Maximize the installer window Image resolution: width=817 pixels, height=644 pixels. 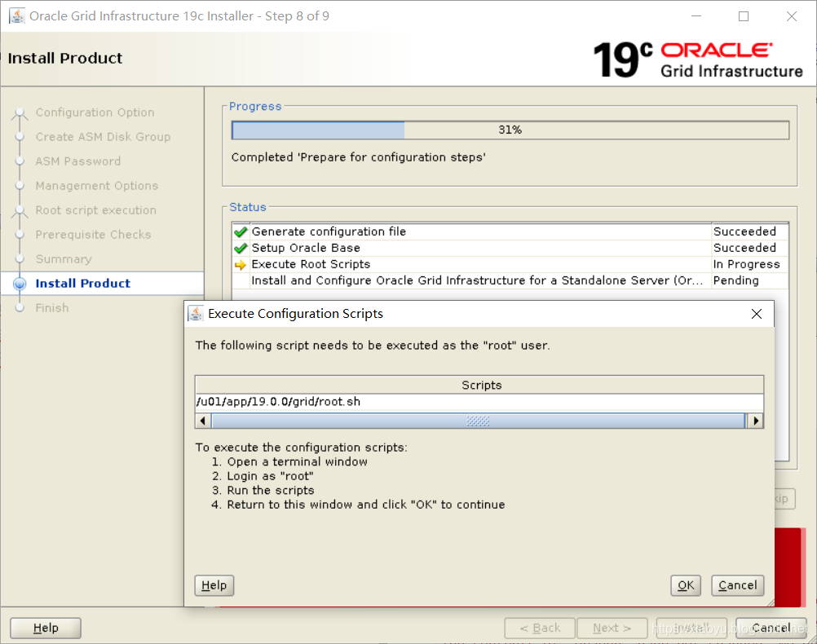point(744,16)
